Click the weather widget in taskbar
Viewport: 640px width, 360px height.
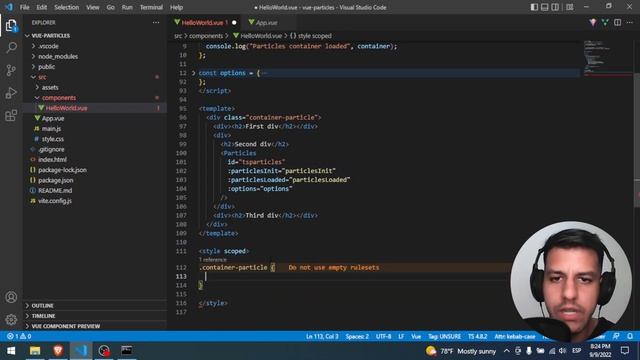coord(461,351)
